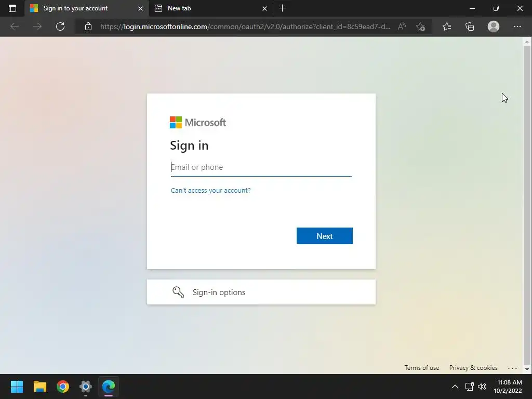Image resolution: width=532 pixels, height=399 pixels.
Task: Open Can't access your account link
Action: pyautogui.click(x=211, y=190)
